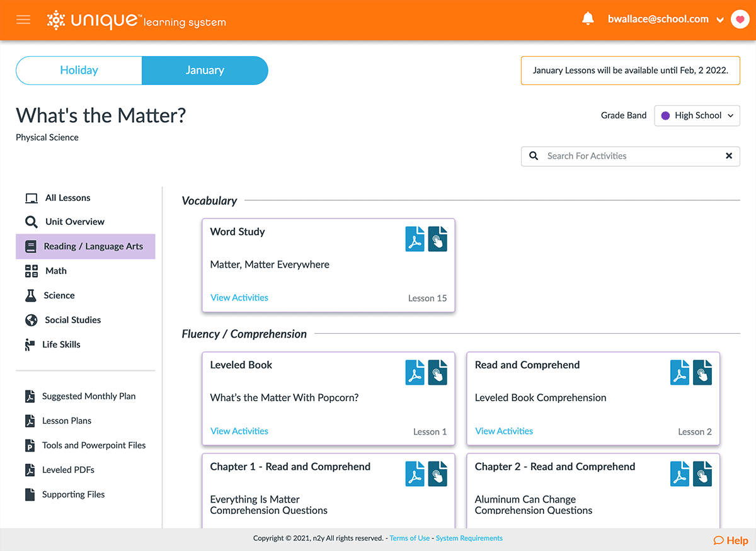The width and height of the screenshot is (756, 551).
Task: Switch to the January tab
Action: point(205,71)
